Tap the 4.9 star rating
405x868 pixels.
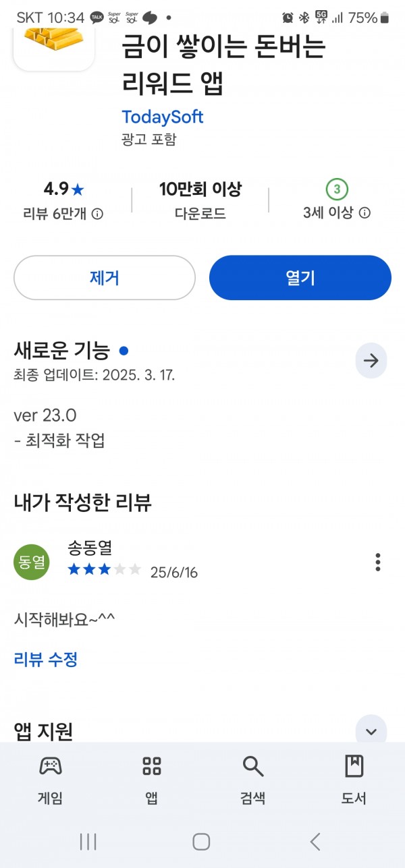[64, 189]
